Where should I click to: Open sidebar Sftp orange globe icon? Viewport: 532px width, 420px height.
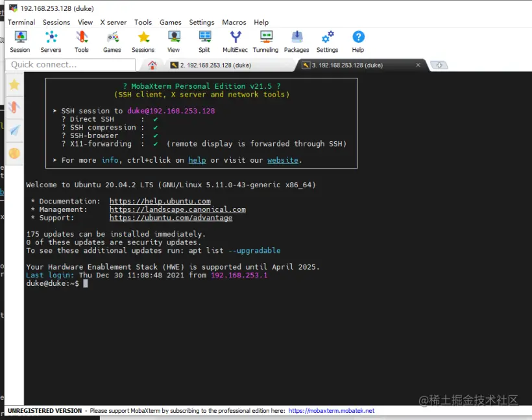point(14,153)
